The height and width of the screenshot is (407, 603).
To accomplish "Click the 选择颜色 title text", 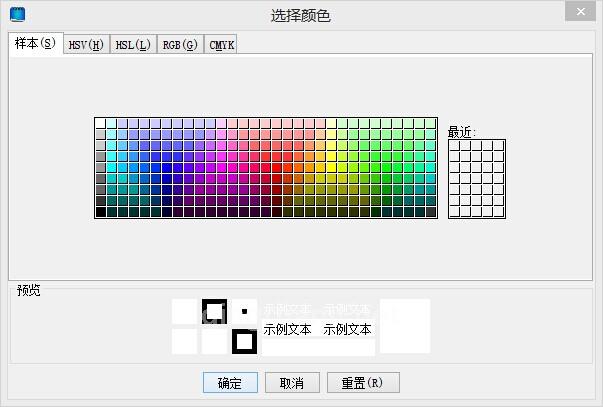I will (x=300, y=16).
